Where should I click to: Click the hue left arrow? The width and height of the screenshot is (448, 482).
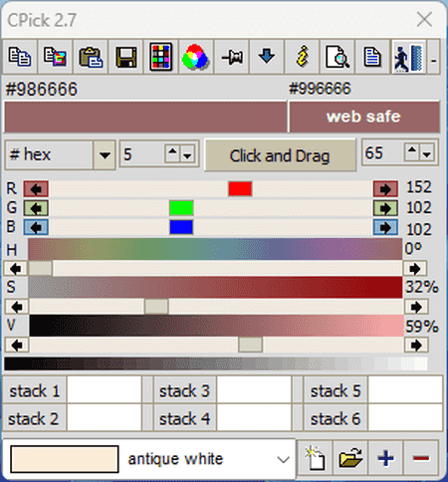(x=16, y=269)
